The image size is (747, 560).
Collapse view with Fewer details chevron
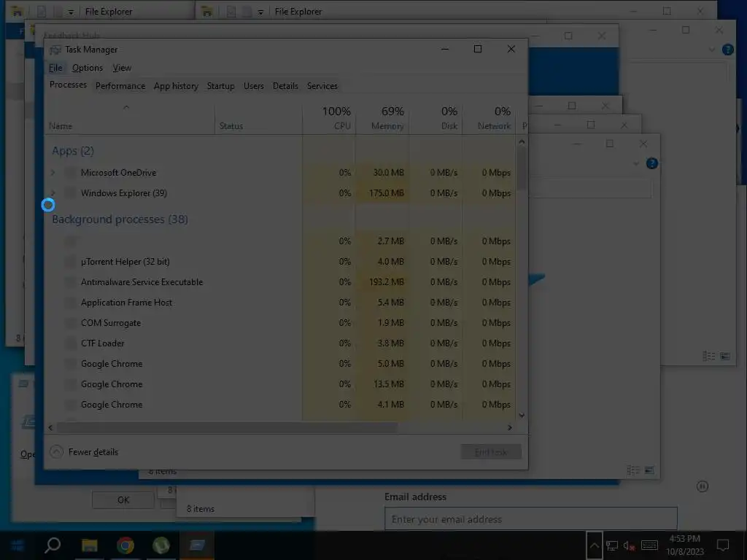[x=56, y=451]
